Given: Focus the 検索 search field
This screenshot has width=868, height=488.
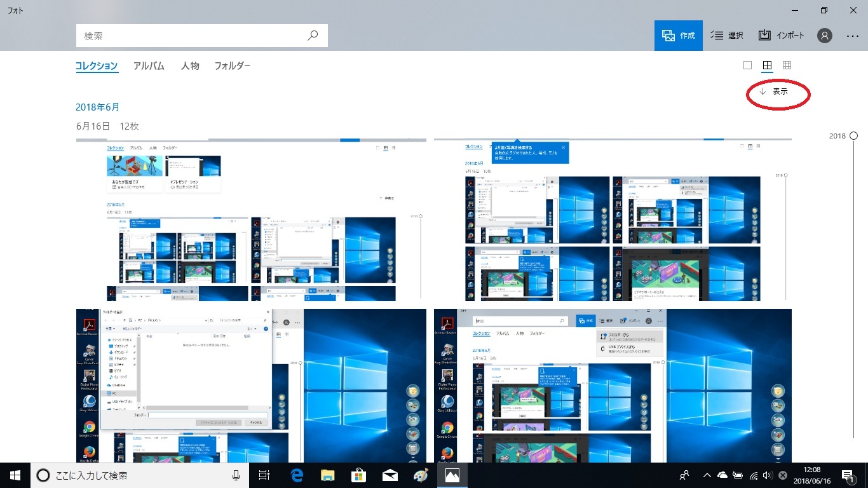Looking at the screenshot, I should tap(202, 36).
